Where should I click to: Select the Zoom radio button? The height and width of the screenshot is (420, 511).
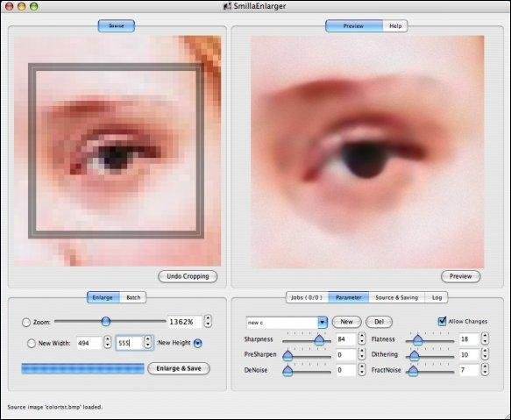coord(26,322)
